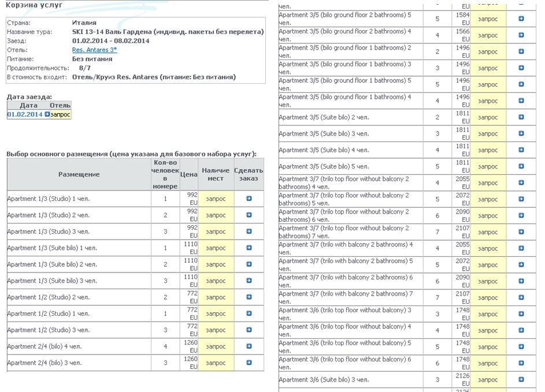Order bilo ground floor 1 bathrooms 3 чел.
This screenshot has width=545, height=392.
pos(521,68)
